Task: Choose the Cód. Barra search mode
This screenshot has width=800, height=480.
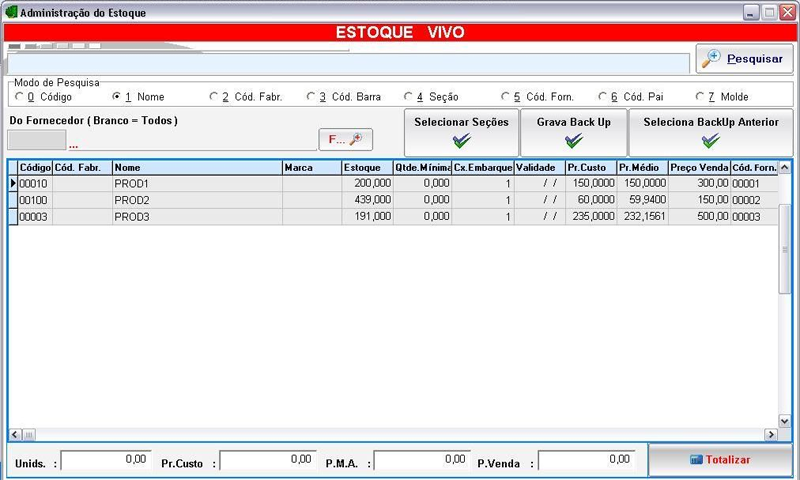Action: 312,97
